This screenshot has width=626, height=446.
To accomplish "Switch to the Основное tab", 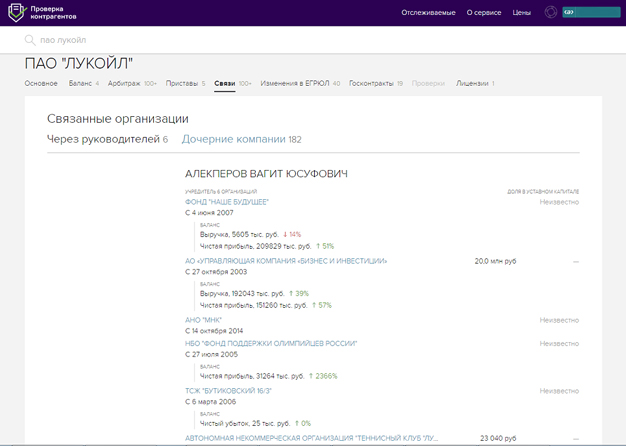I will coord(41,83).
